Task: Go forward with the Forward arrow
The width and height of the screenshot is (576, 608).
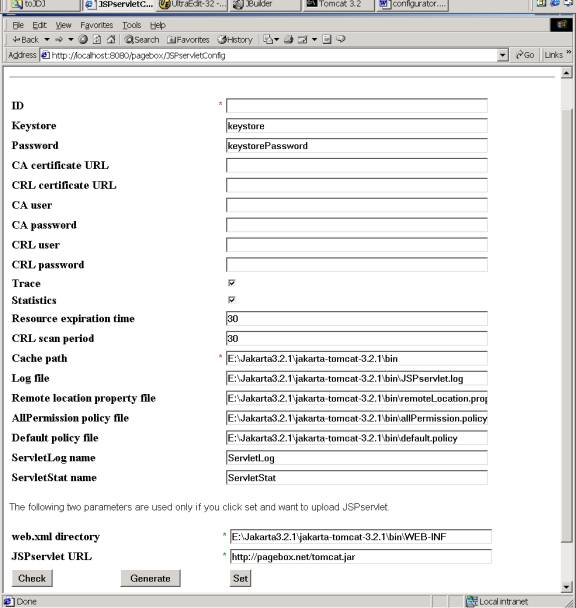Action: point(59,40)
